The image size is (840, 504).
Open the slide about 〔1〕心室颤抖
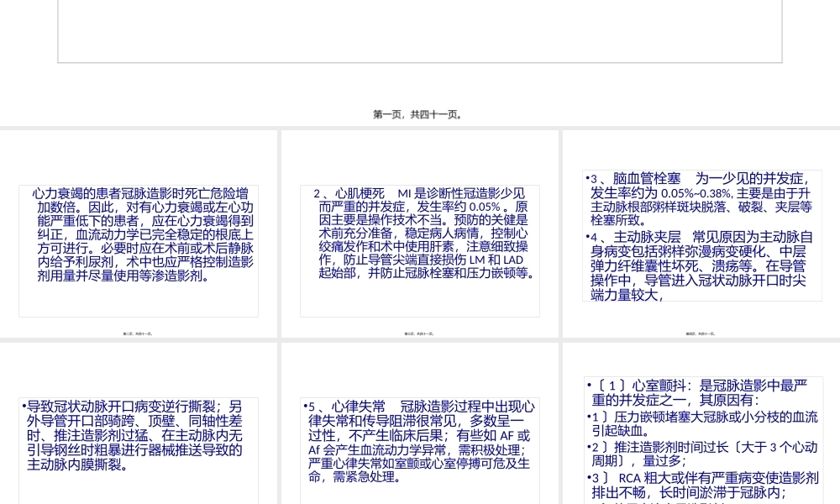click(701, 423)
